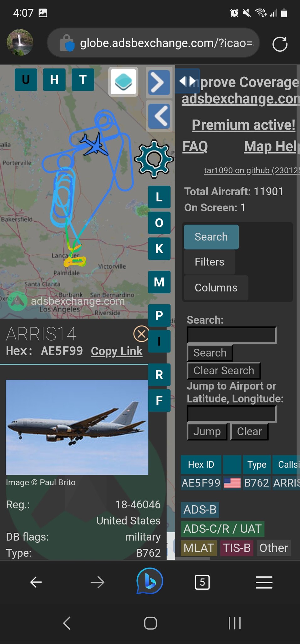Image resolution: width=300 pixels, height=644 pixels.
Task: Open the settings gear on map
Action: point(154,158)
